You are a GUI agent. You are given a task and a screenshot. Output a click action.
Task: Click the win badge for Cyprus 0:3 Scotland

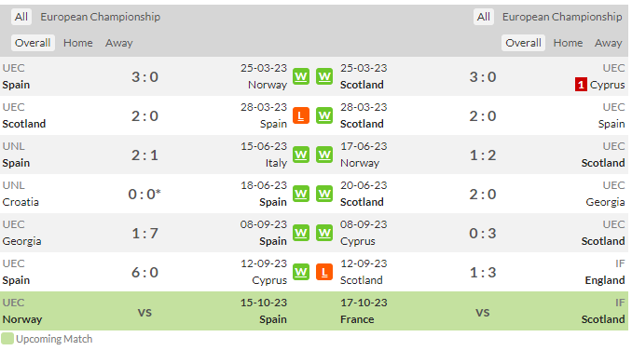pyautogui.click(x=324, y=233)
